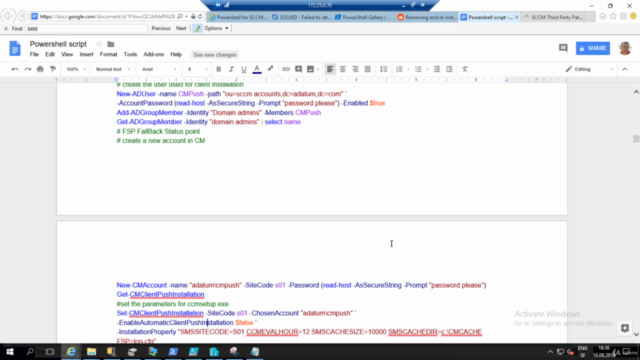The image size is (640, 360).
Task: Open the Arial font dropdown
Action: (x=159, y=69)
